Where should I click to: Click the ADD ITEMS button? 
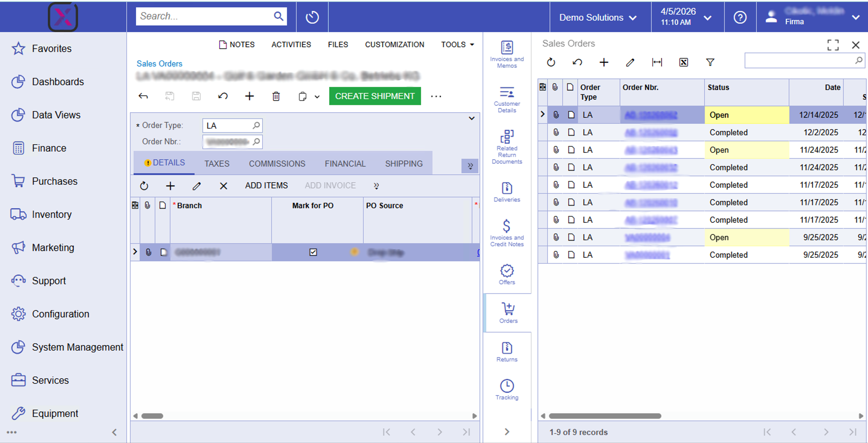(266, 186)
